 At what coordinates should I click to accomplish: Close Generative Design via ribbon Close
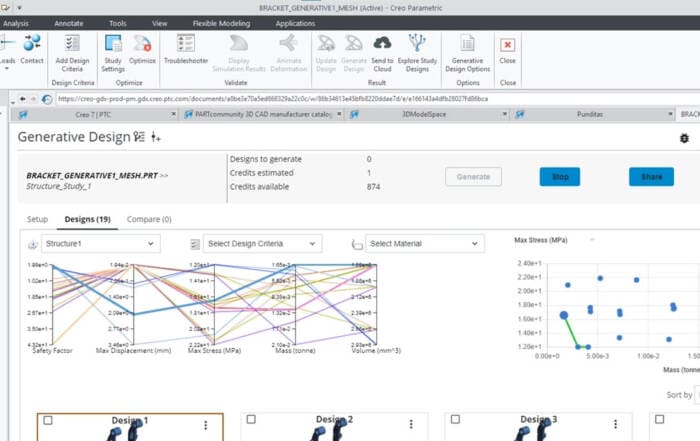click(x=508, y=49)
